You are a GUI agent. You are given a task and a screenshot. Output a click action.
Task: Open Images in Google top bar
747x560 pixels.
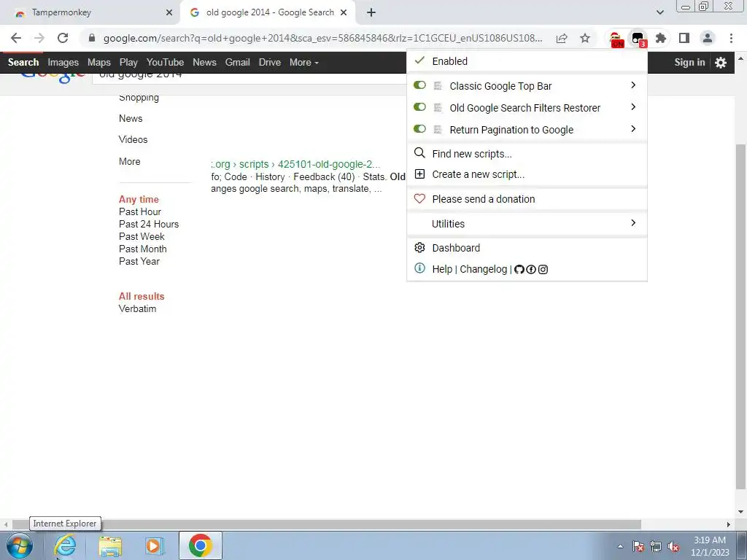(63, 63)
